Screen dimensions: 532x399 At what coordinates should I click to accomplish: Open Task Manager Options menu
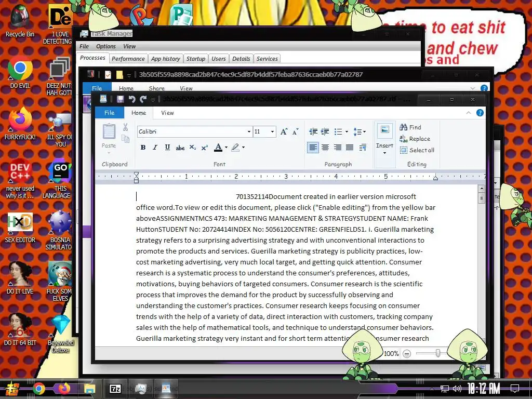point(106,46)
